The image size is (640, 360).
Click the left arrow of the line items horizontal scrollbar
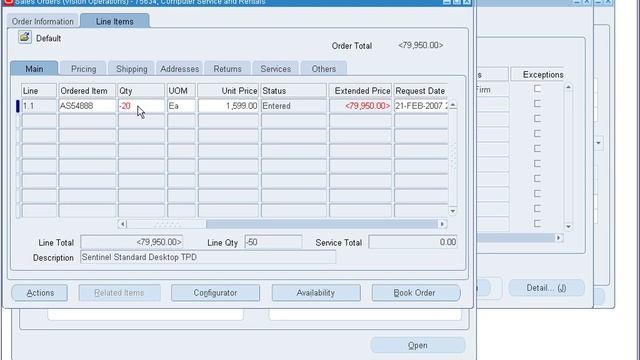pyautogui.click(x=122, y=224)
